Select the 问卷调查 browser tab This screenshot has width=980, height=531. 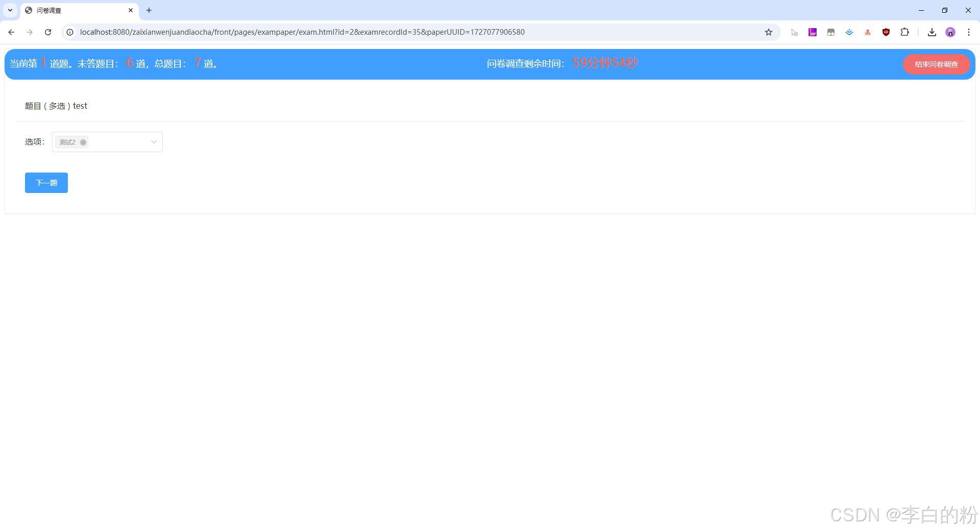point(79,10)
